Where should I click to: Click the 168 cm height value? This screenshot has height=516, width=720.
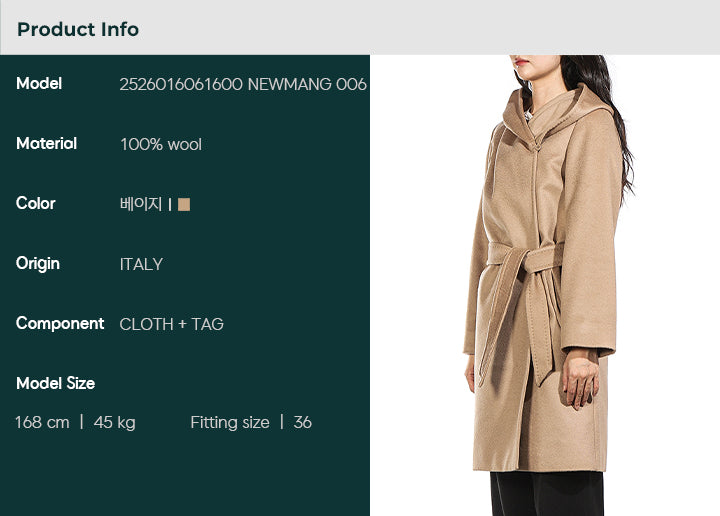click(x=42, y=422)
